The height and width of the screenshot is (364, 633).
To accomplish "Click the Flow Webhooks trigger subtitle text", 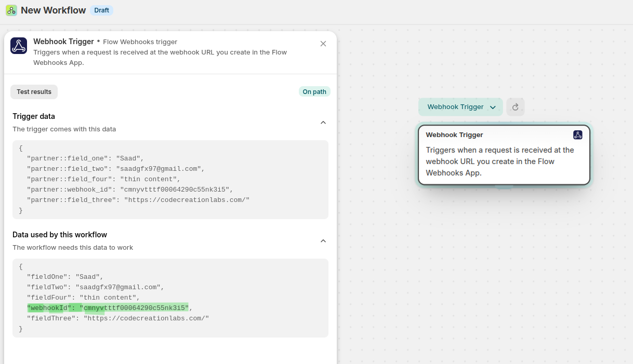I will pyautogui.click(x=140, y=42).
